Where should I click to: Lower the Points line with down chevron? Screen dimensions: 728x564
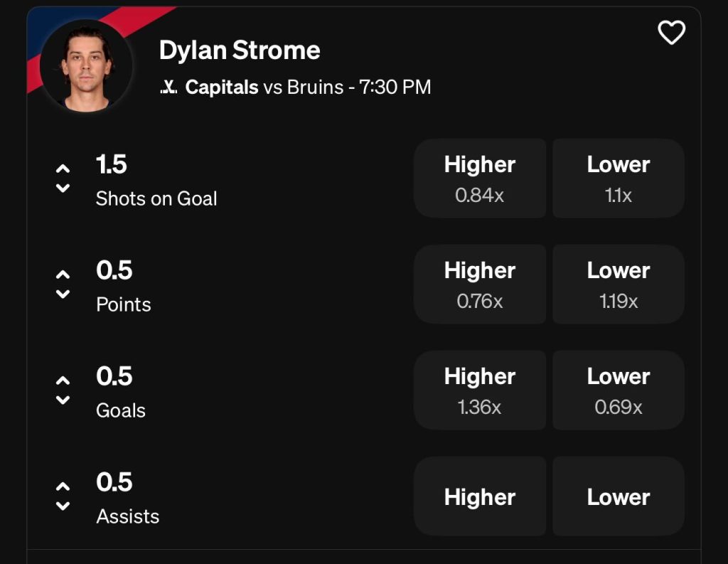click(63, 294)
